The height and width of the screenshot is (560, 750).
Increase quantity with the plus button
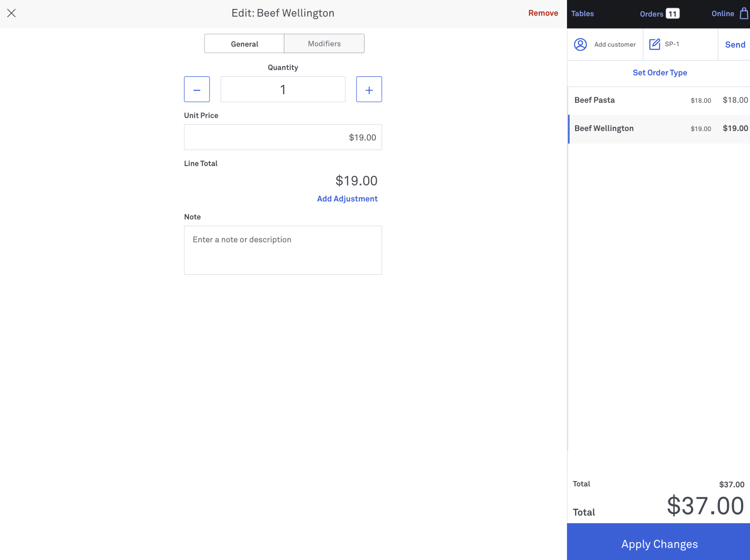[369, 89]
